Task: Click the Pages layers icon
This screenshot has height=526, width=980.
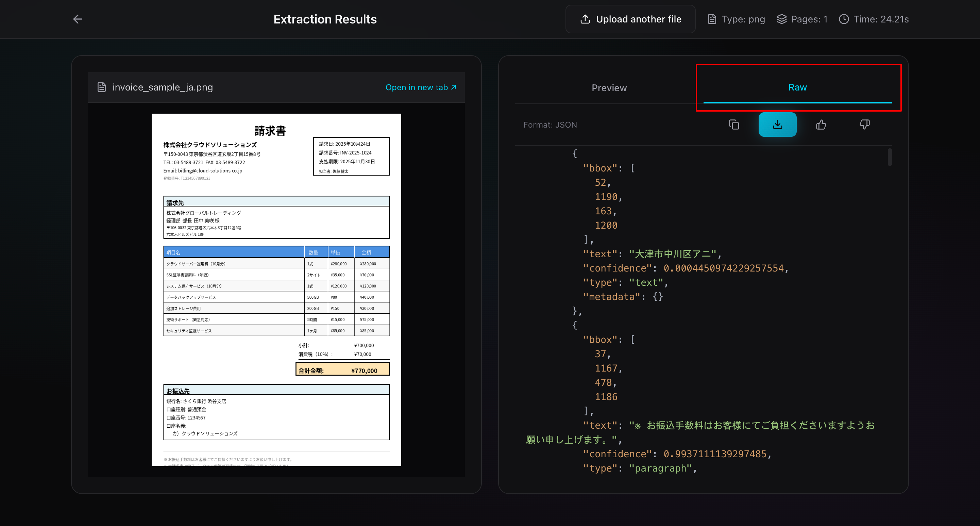Action: tap(781, 19)
